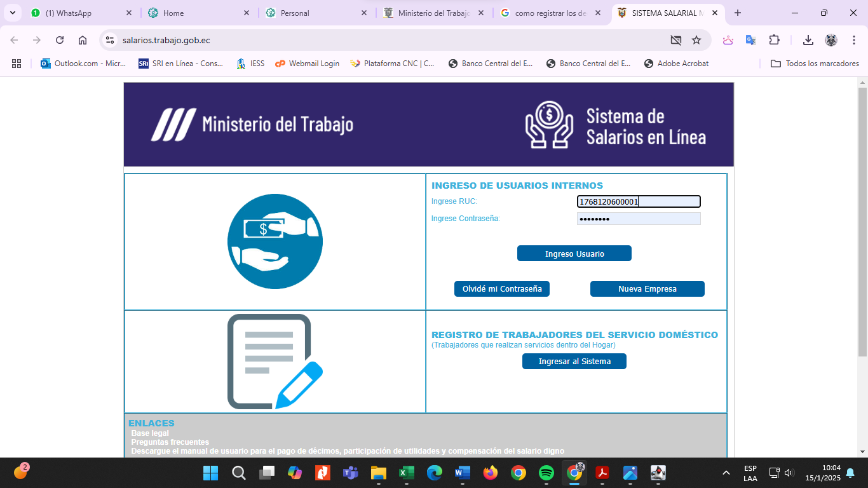Reload the page with refresh icon
868x488 pixels.
(60, 40)
